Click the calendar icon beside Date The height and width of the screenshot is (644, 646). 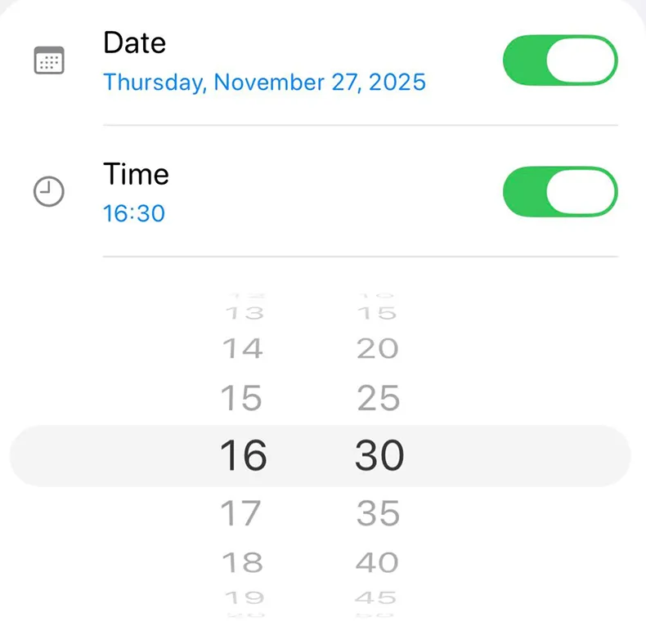pyautogui.click(x=49, y=60)
